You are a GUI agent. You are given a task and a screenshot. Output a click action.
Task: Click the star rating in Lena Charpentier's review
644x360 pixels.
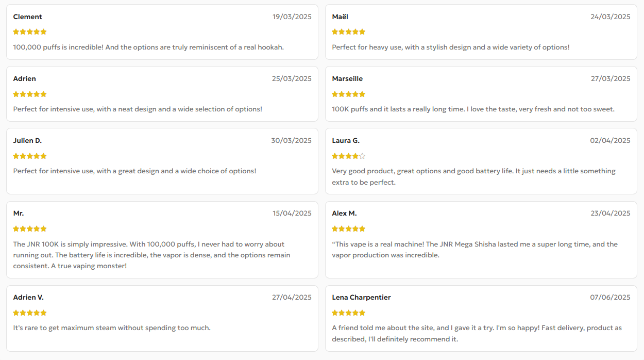[348, 313]
